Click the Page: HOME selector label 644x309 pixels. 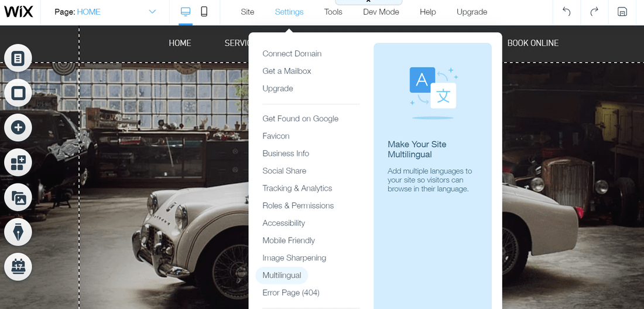click(x=78, y=12)
